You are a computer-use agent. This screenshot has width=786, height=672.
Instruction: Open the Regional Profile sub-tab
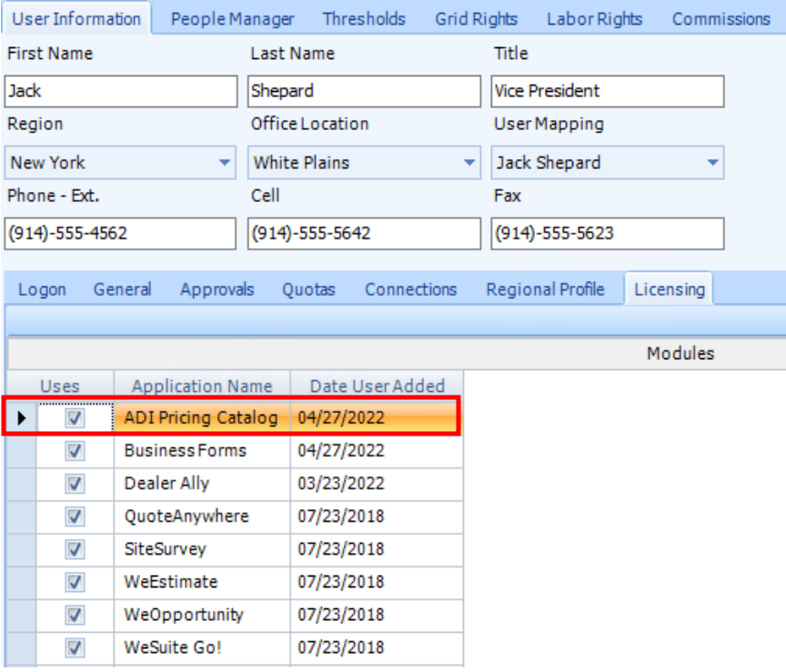[546, 290]
